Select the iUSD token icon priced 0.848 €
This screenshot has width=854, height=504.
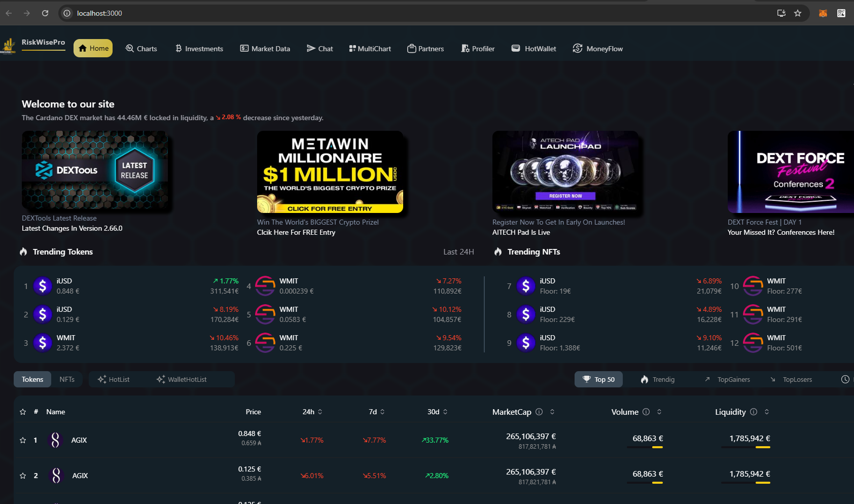(43, 286)
